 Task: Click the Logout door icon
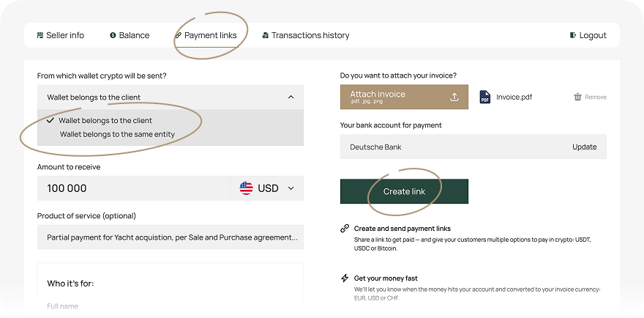(x=573, y=35)
